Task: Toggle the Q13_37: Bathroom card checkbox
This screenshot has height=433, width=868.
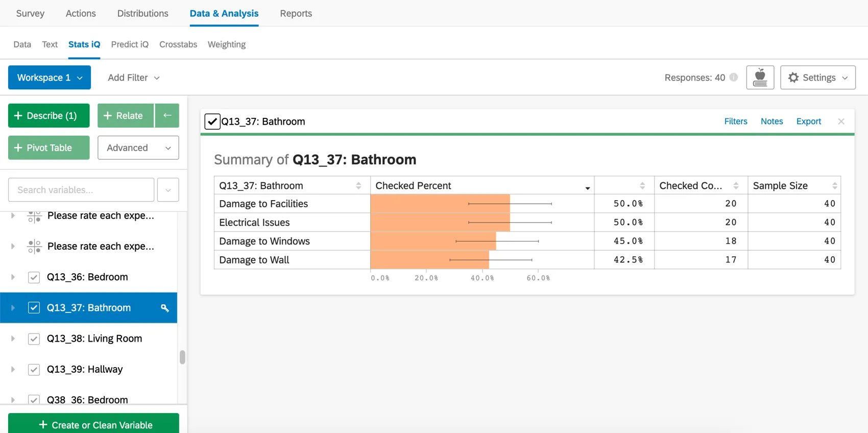Action: tap(212, 122)
